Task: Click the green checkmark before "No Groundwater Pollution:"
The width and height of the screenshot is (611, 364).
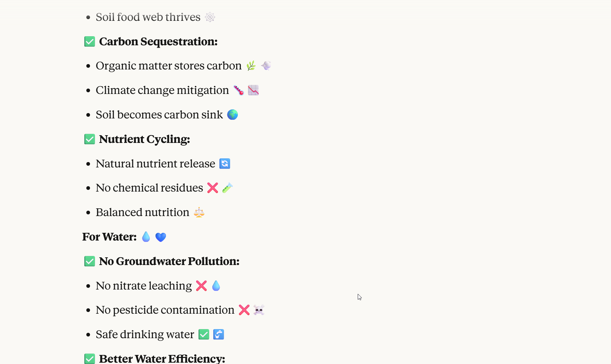Action: click(x=90, y=261)
